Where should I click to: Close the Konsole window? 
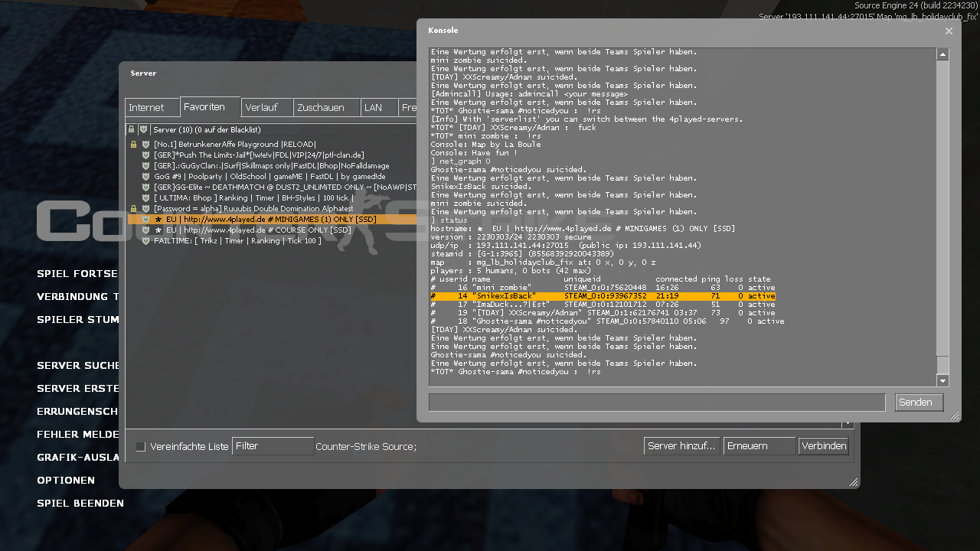(949, 31)
